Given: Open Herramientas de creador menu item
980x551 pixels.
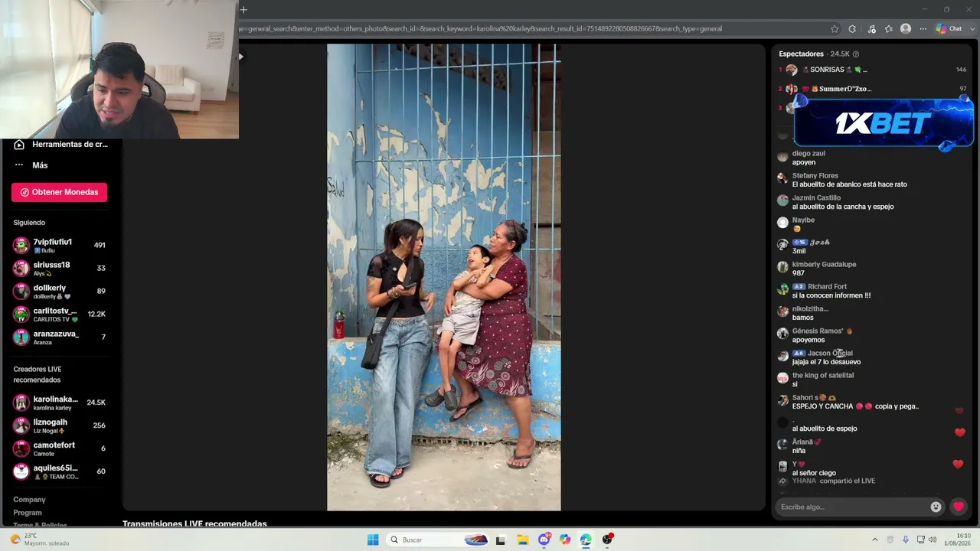Looking at the screenshot, I should (x=61, y=145).
